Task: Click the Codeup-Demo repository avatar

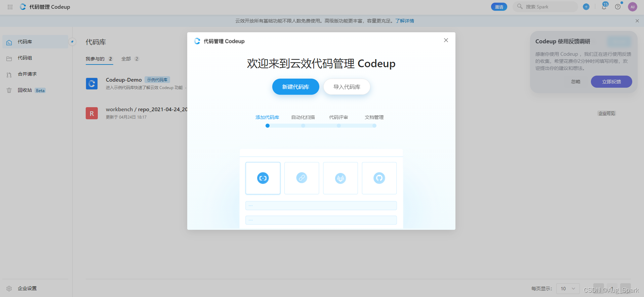Action: click(x=92, y=83)
